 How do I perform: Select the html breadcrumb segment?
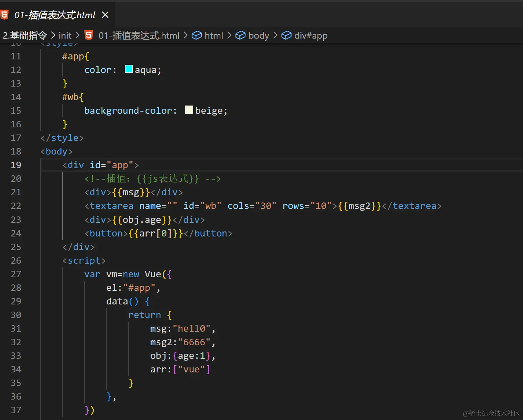pyautogui.click(x=214, y=35)
